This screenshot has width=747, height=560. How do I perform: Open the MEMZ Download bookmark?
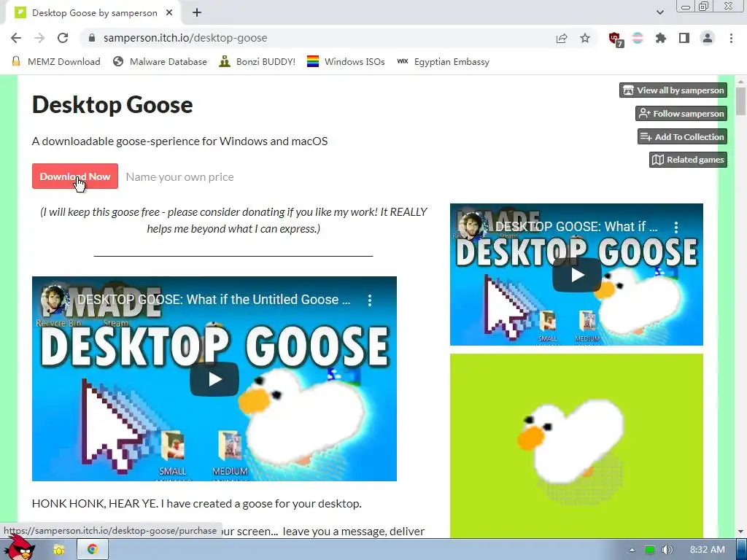(55, 61)
